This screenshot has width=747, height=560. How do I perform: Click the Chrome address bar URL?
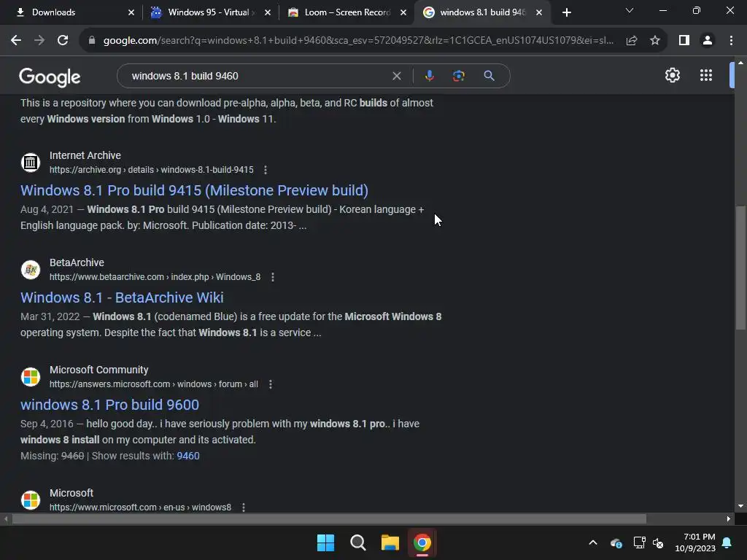click(358, 41)
